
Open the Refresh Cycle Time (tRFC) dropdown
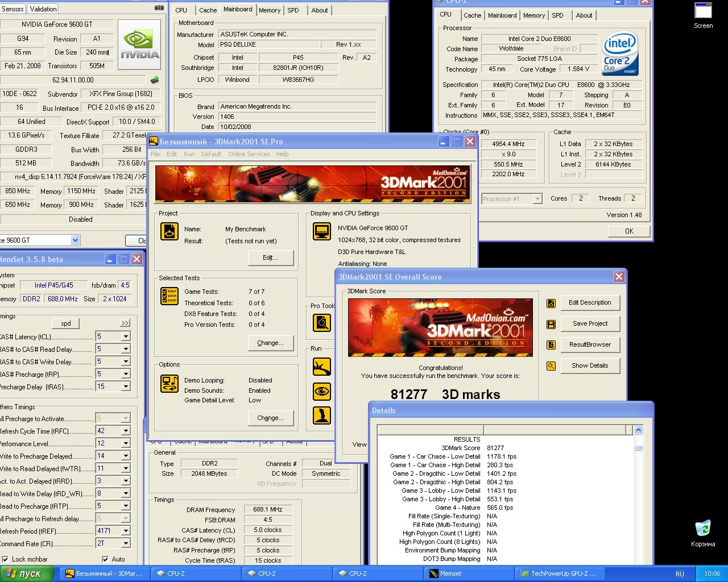coord(126,431)
